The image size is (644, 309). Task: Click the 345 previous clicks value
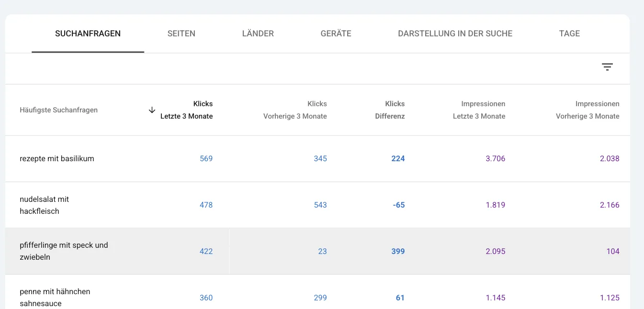click(x=320, y=159)
